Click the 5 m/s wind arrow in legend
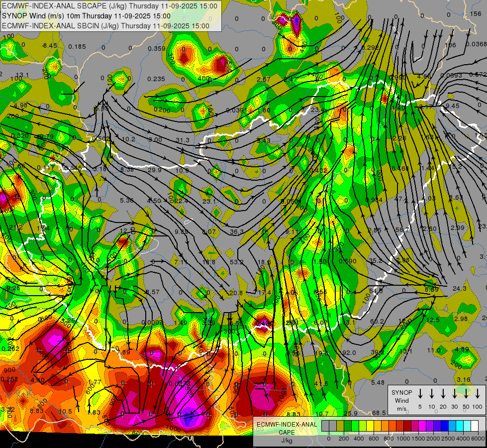The width and height of the screenshot is (487, 448). click(420, 393)
